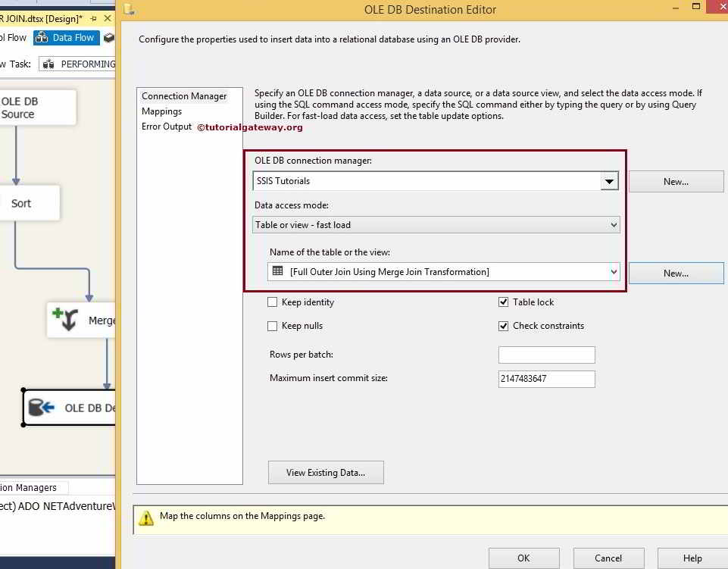Expand the name of table or view dropdown
The height and width of the screenshot is (569, 728).
pyautogui.click(x=614, y=270)
